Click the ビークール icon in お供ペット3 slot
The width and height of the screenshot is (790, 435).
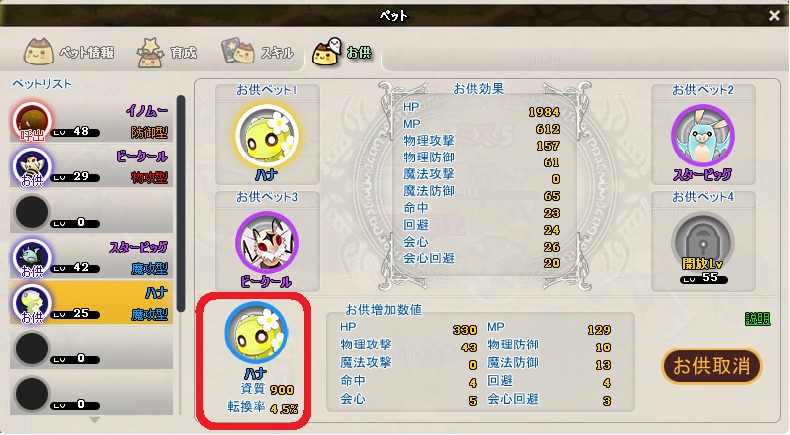[267, 243]
